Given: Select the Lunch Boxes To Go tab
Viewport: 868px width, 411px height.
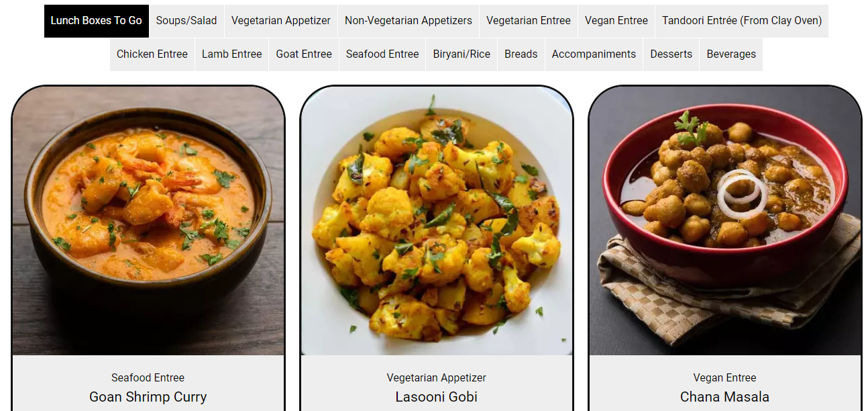Looking at the screenshot, I should (x=97, y=21).
